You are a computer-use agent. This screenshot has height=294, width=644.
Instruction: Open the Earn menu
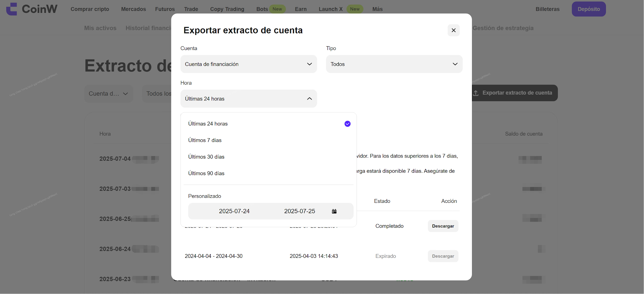[x=301, y=9]
